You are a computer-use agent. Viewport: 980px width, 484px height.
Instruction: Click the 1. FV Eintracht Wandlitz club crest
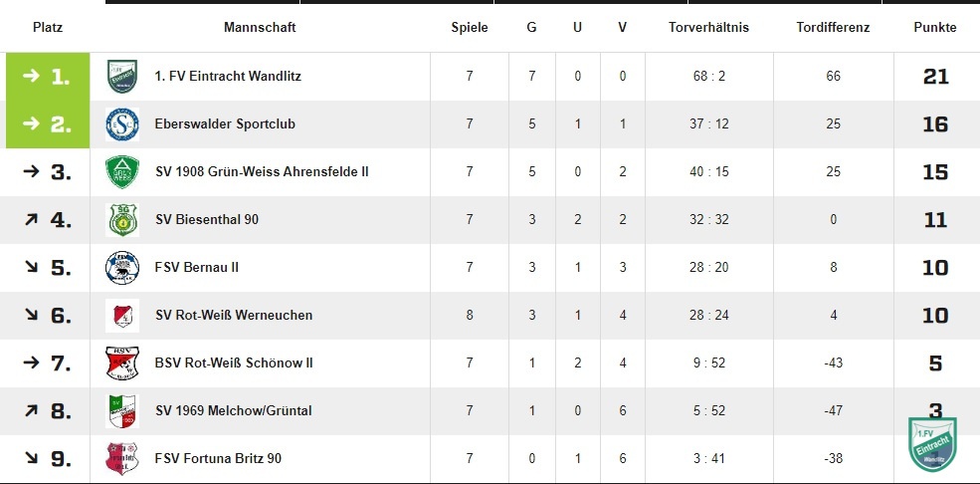tap(121, 77)
